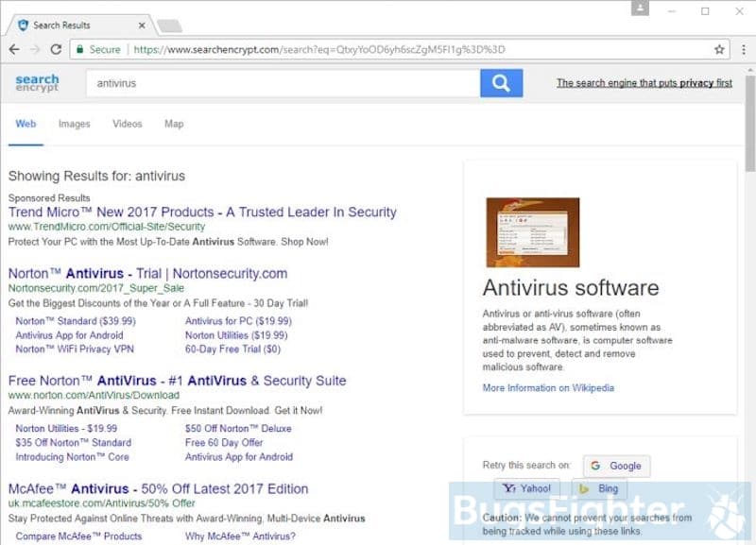Switch to the Images tab
Screen dimensions: 756x545
click(75, 124)
